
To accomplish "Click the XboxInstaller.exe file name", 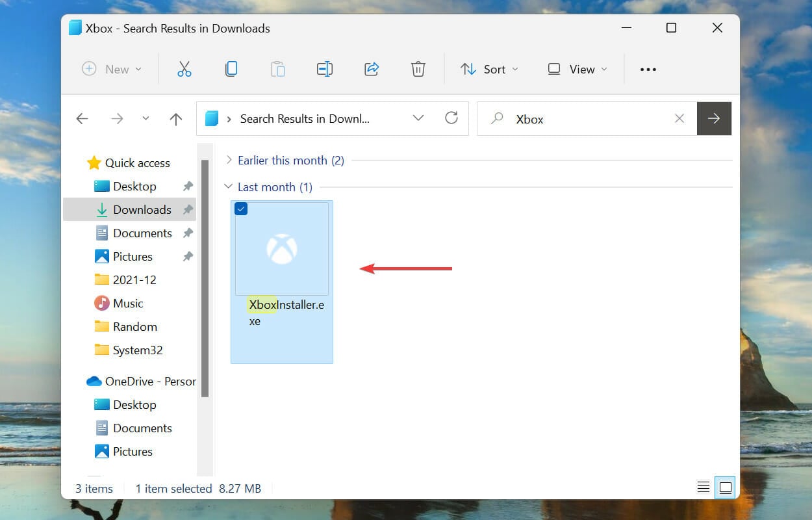I will coord(286,313).
